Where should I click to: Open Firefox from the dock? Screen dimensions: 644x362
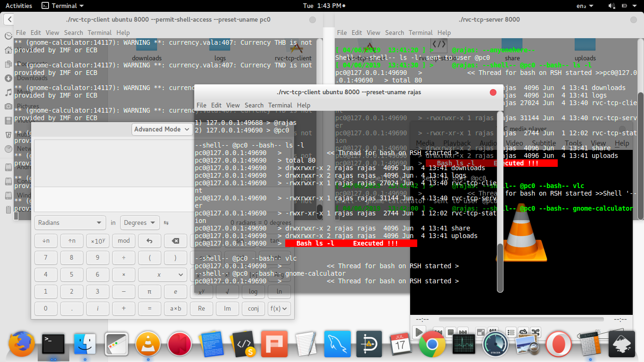point(22,344)
